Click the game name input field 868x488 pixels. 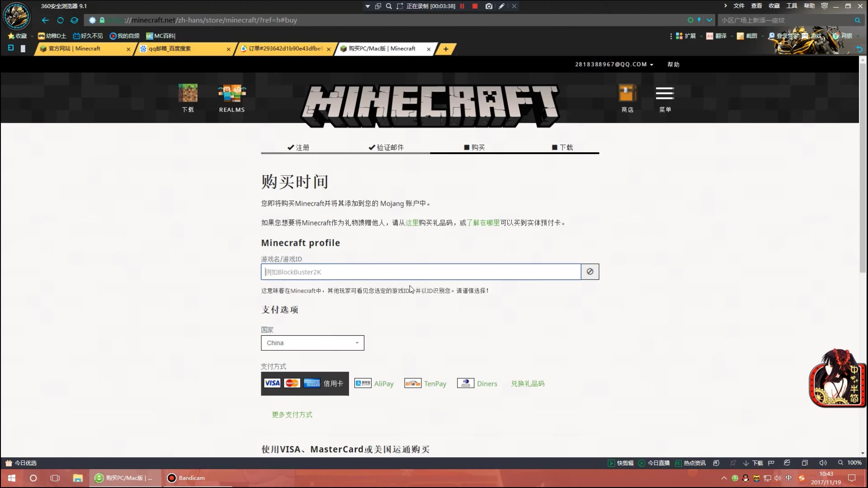(x=420, y=272)
